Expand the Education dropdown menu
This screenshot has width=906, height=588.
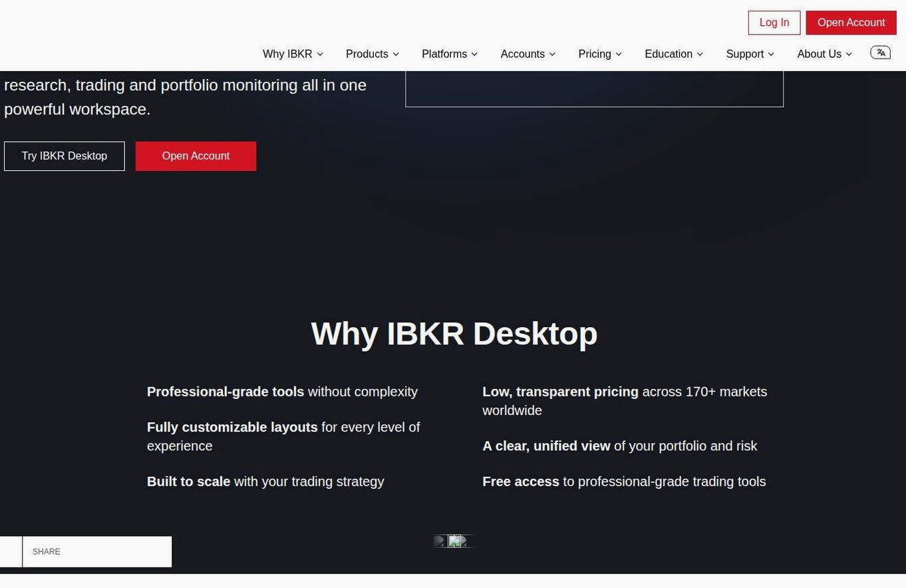[674, 54]
